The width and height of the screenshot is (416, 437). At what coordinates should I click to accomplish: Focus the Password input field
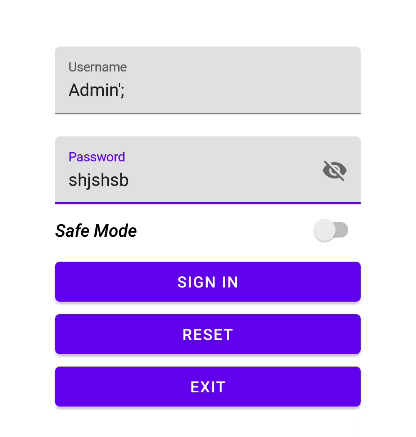pos(208,170)
